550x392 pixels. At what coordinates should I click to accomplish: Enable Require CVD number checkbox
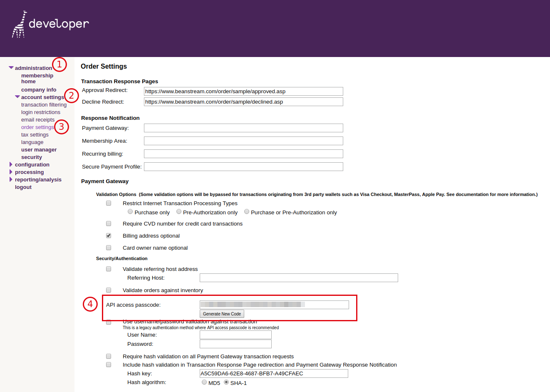(x=109, y=223)
